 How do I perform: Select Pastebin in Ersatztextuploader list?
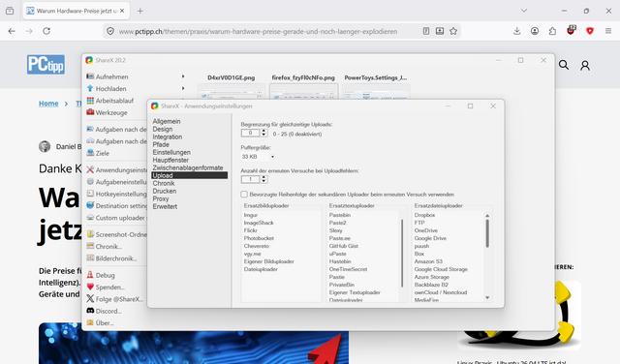click(340, 215)
